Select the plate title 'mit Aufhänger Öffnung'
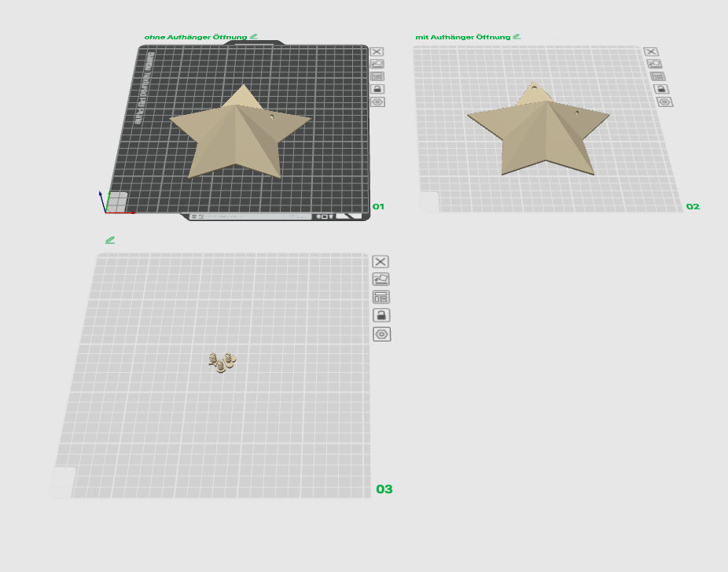Image resolution: width=728 pixels, height=572 pixels. 463,37
